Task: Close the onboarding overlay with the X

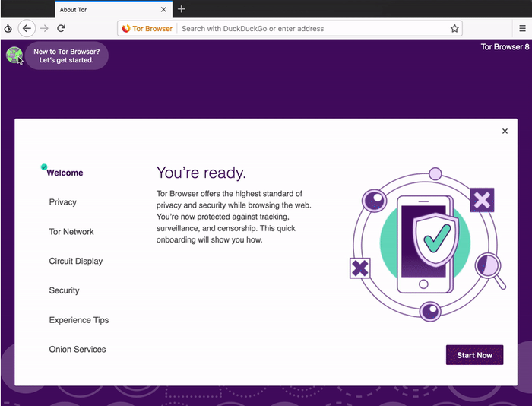Action: [x=505, y=131]
